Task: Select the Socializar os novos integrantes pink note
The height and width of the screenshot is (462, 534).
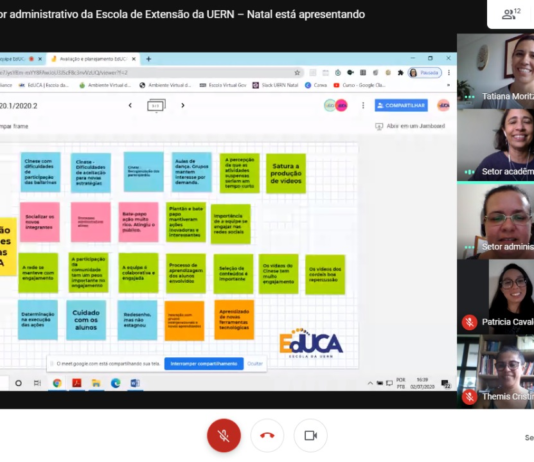Action: [x=40, y=222]
